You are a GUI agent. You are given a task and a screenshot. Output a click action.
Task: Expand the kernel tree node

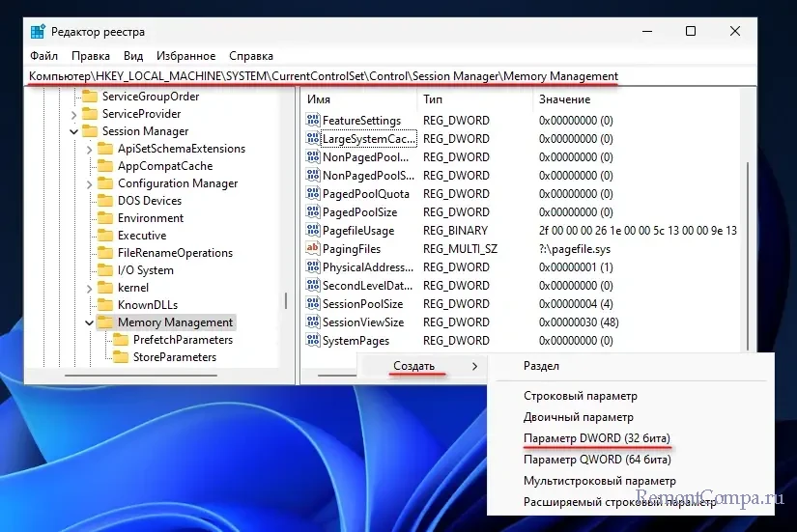pyautogui.click(x=89, y=288)
